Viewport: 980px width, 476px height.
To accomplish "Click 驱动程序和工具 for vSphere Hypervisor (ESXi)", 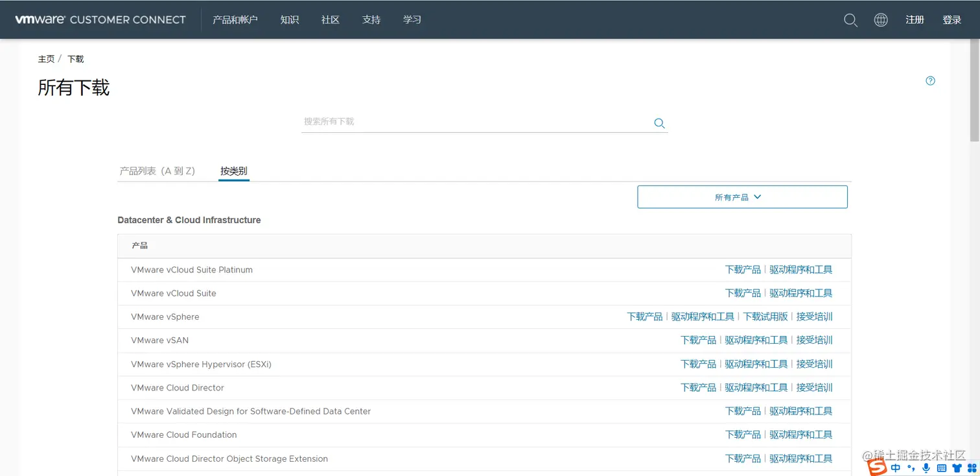I will [x=756, y=364].
